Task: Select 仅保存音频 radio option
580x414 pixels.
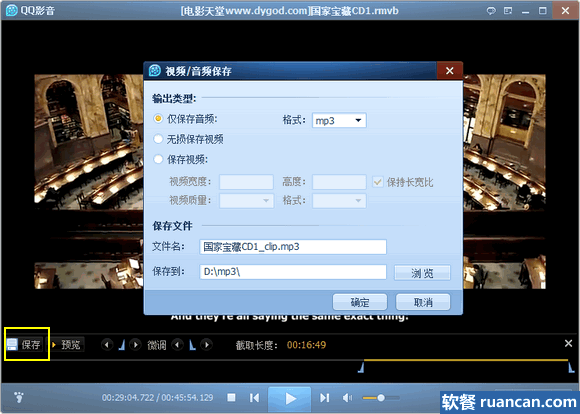Action: [x=158, y=119]
